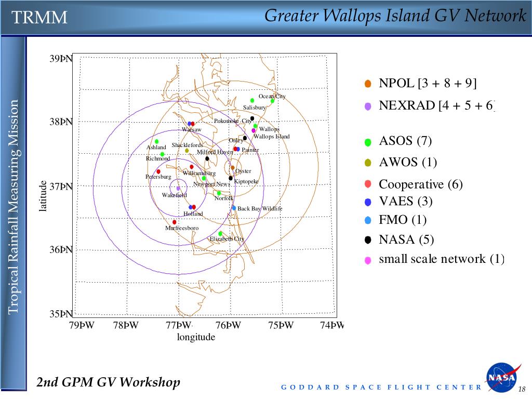Click the green marker above Salisbury
Screen dimensions: 532x399
point(252,100)
